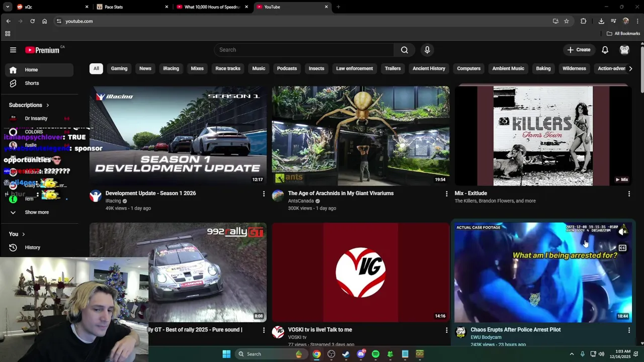Open options menu for Age of Arachnids video
644x362 pixels.
click(x=446, y=194)
